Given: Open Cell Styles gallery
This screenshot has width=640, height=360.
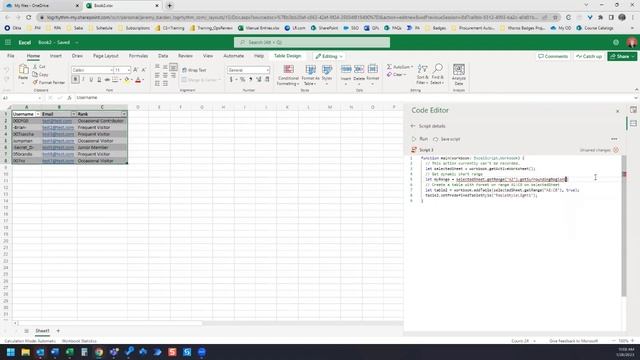Looking at the screenshot, I should pos(327,75).
